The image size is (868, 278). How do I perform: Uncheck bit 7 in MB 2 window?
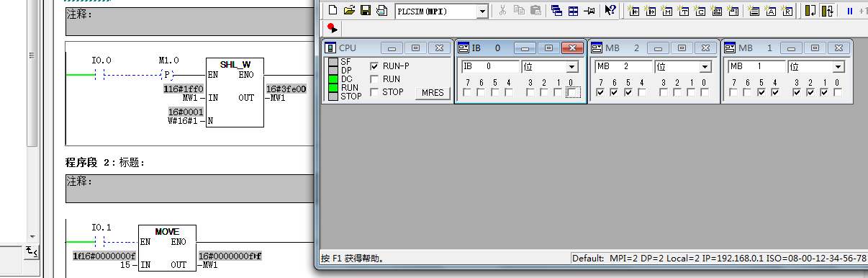tap(600, 92)
